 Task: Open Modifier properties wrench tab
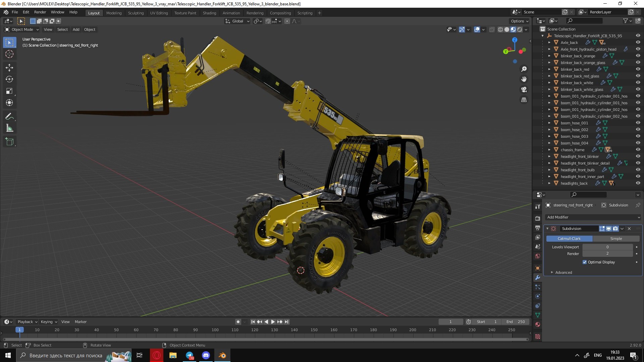pyautogui.click(x=538, y=278)
